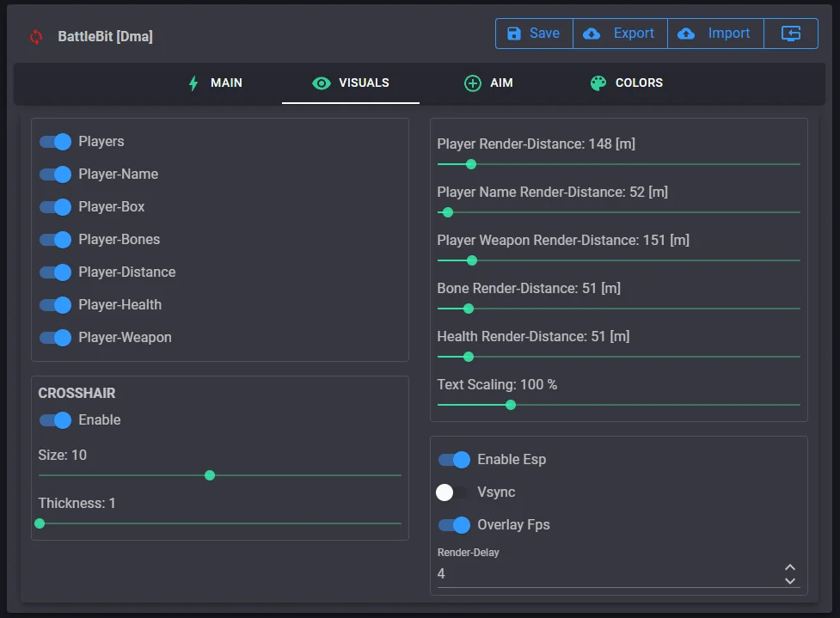
Task: Click the floppy disk Save icon
Action: [x=514, y=34]
